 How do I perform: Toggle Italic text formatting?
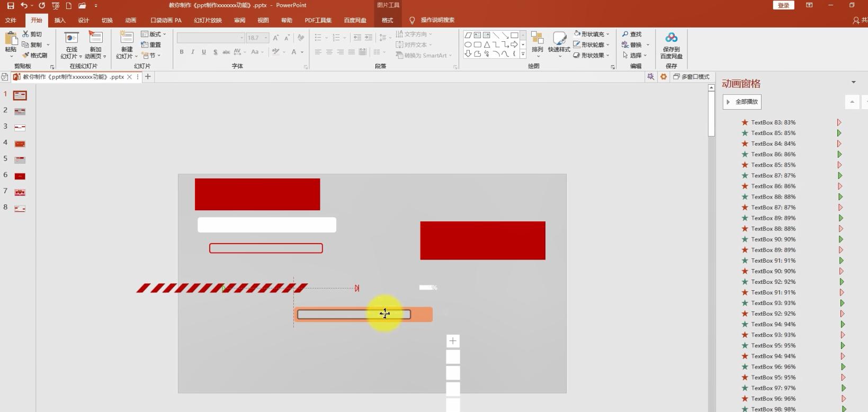(193, 52)
